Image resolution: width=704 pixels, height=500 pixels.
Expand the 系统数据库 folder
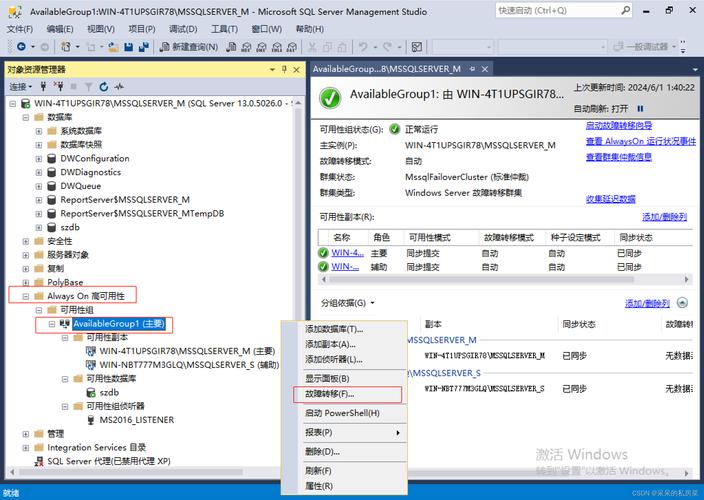tap(39, 131)
